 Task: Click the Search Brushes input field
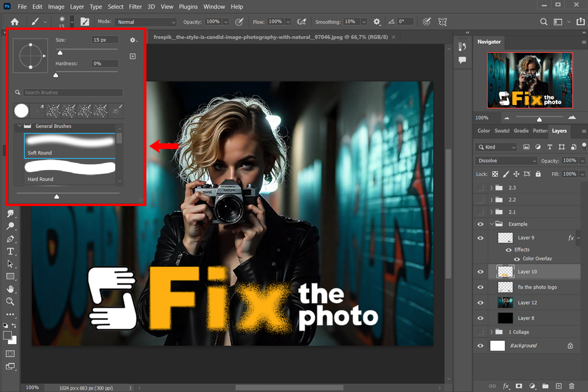click(x=72, y=92)
